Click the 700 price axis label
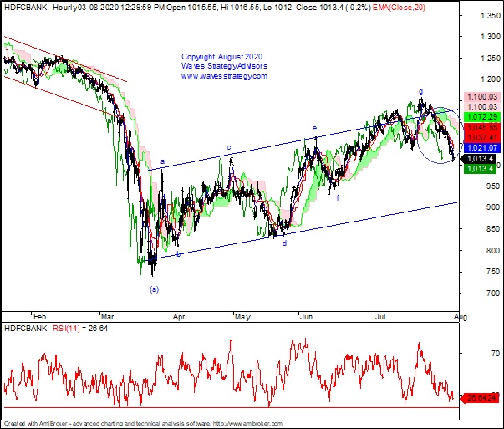 [x=494, y=293]
